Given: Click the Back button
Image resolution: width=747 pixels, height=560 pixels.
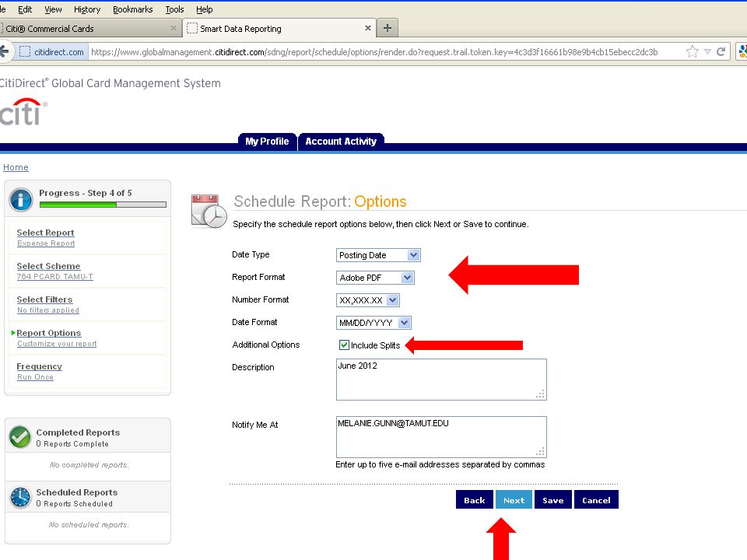Looking at the screenshot, I should [475, 499].
